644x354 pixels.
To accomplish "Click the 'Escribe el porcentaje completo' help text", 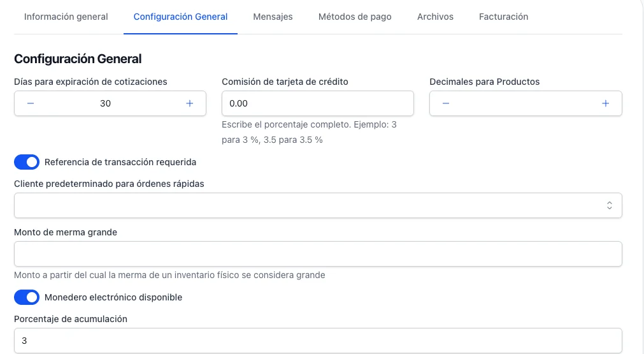I will pyautogui.click(x=310, y=132).
